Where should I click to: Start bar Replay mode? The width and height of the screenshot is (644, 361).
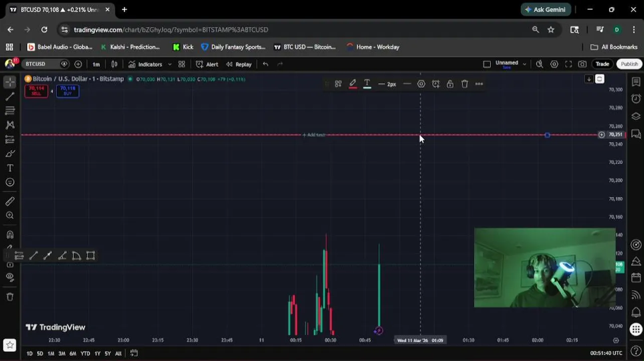point(239,64)
